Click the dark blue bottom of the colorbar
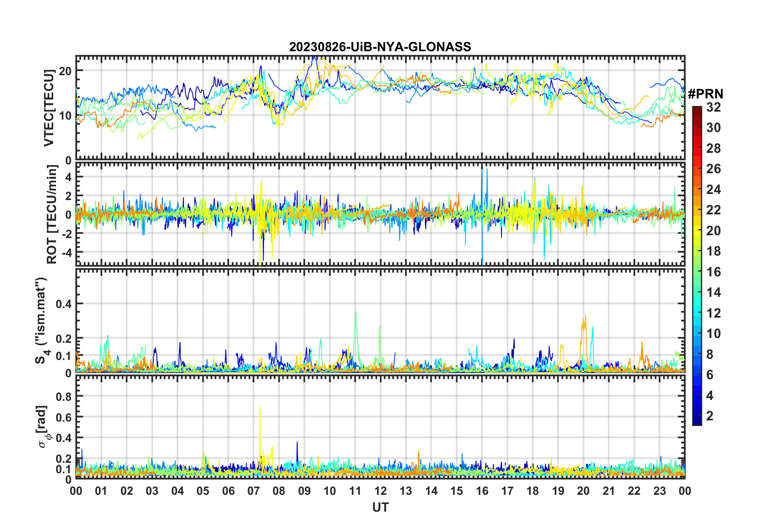The image size is (761, 532). [x=697, y=421]
